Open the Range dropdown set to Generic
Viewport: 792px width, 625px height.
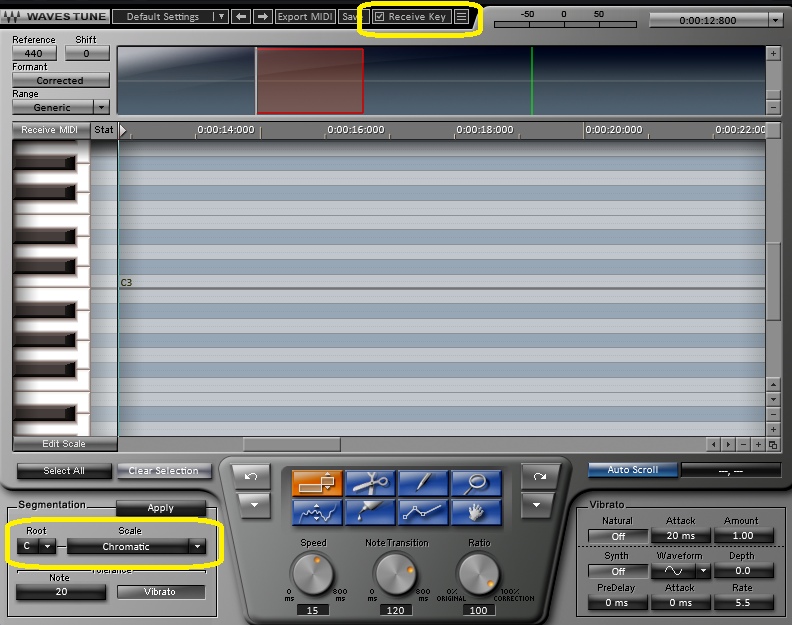pyautogui.click(x=60, y=107)
